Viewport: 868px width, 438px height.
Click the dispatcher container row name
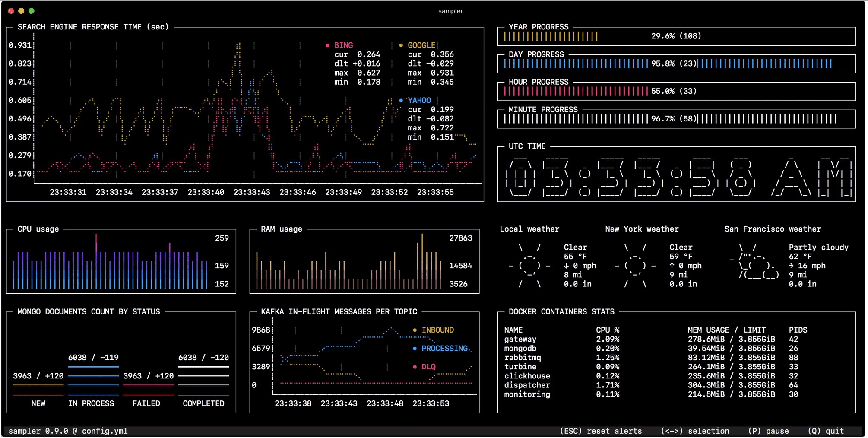point(527,385)
